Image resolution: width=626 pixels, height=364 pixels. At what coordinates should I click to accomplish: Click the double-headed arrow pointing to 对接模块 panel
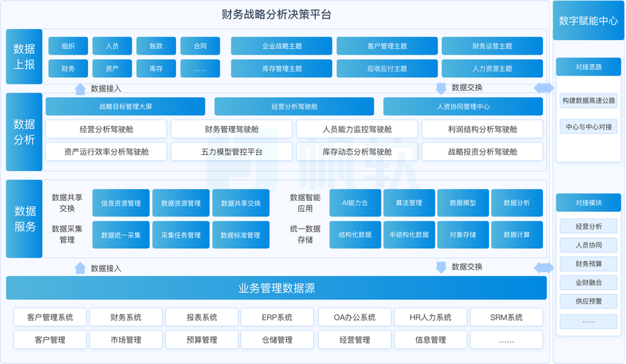click(544, 268)
